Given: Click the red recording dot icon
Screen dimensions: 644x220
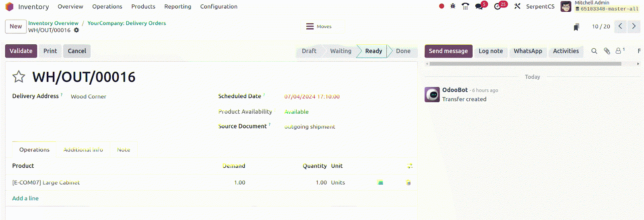Looking at the screenshot, I should coord(442,6).
